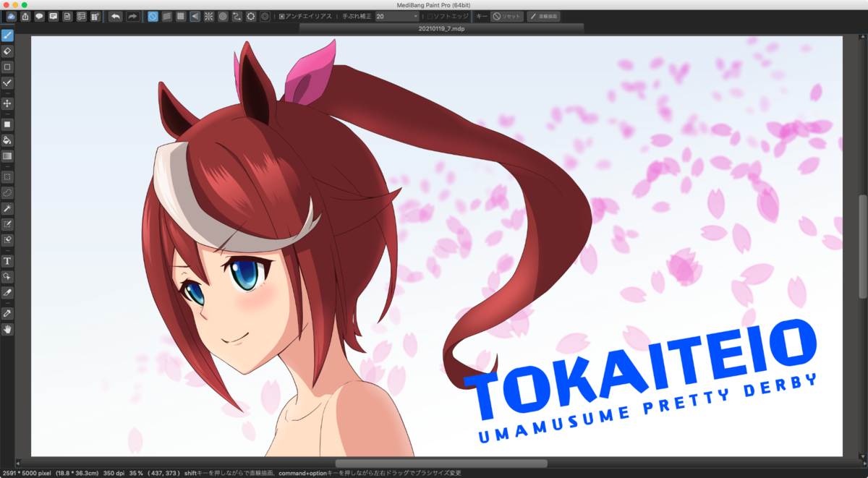Click the Undo arrow button
The width and height of the screenshot is (868, 478).
pyautogui.click(x=116, y=16)
